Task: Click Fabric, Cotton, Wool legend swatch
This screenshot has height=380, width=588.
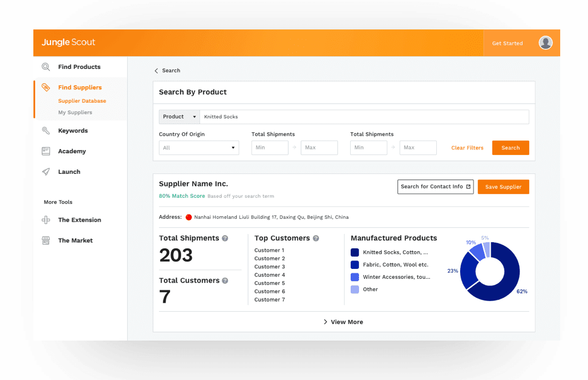Action: 355,265
